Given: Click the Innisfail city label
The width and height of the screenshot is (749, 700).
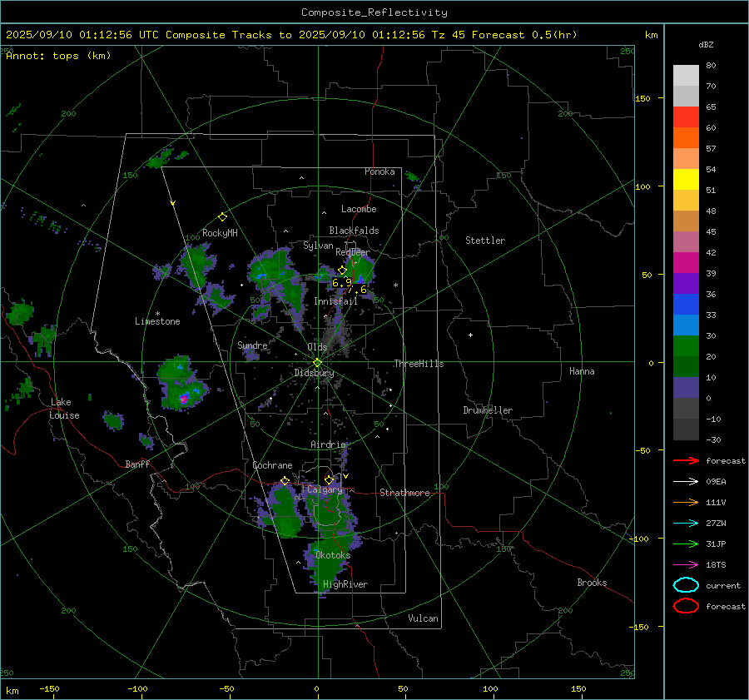Looking at the screenshot, I should (x=335, y=301).
